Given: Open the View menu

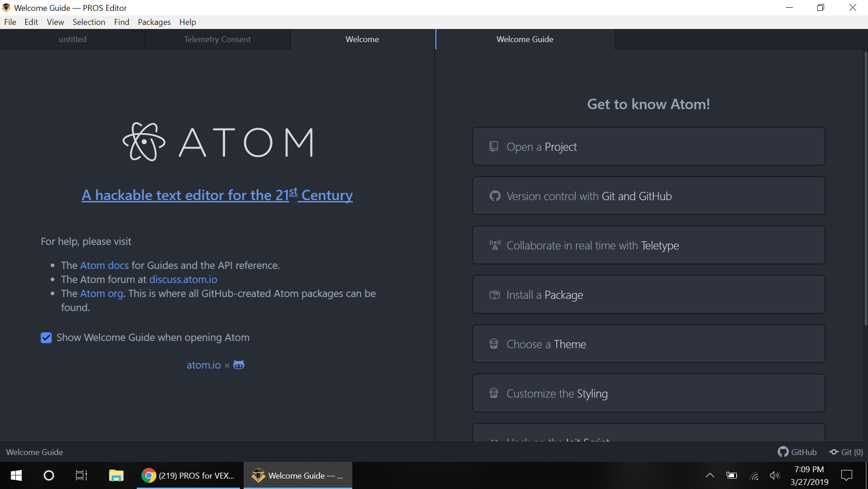Looking at the screenshot, I should (x=55, y=22).
